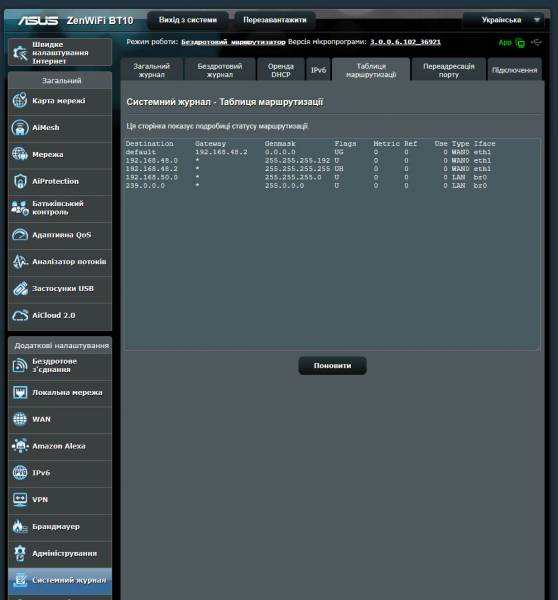The width and height of the screenshot is (558, 600).
Task: Open Брандмауер flame icon
Action: [20, 527]
